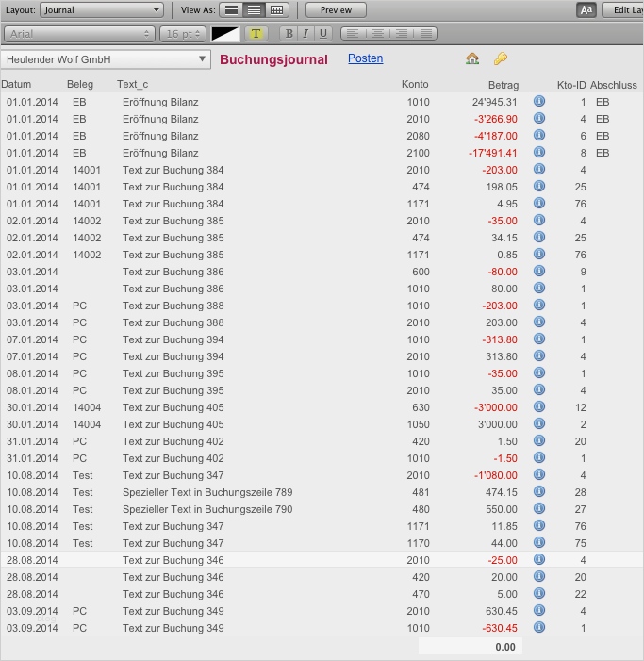
Task: Click the Edit Layout button
Action: 623,10
